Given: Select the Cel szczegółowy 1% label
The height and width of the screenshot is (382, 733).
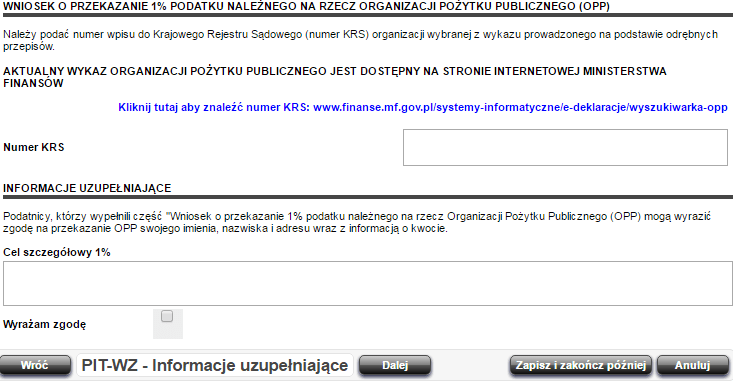Looking at the screenshot, I should pyautogui.click(x=57, y=252).
